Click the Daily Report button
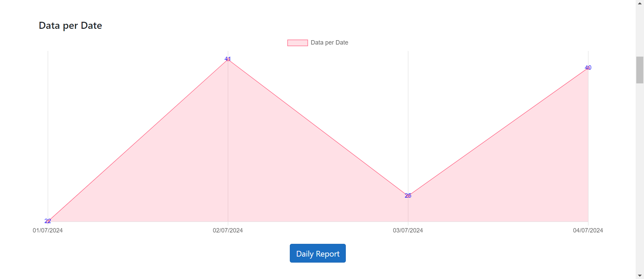The width and height of the screenshot is (644, 279). (318, 253)
